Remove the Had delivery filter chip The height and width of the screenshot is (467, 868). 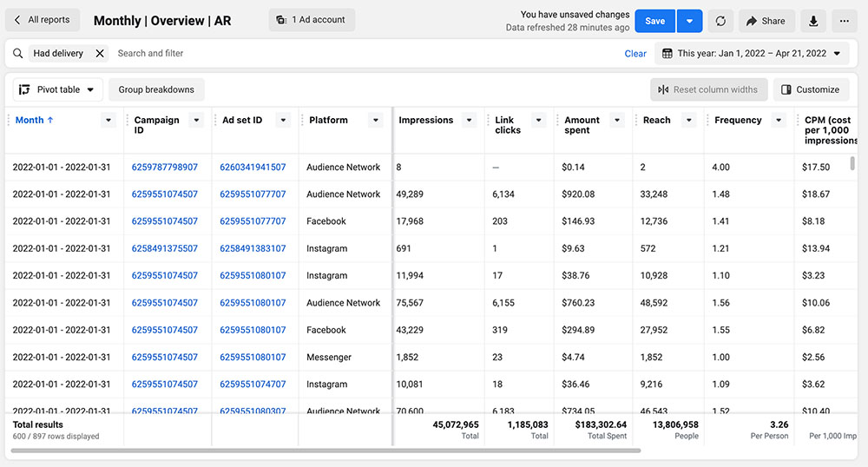click(100, 54)
